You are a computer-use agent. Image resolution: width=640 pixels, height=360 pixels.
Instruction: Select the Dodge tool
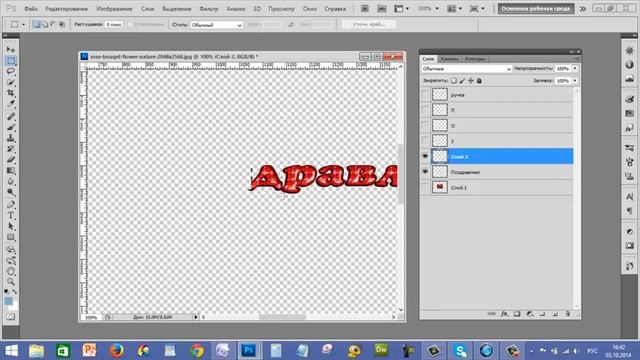pyautogui.click(x=11, y=192)
